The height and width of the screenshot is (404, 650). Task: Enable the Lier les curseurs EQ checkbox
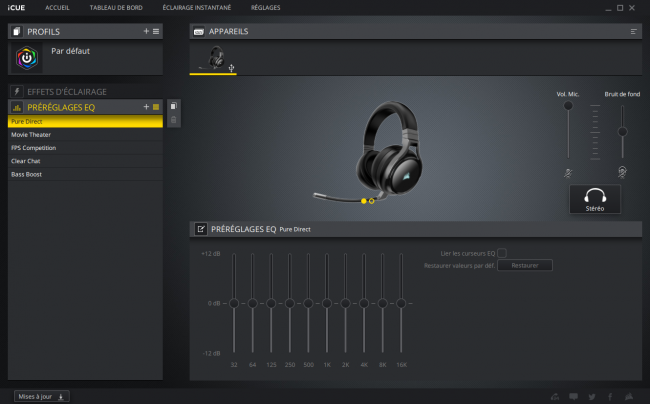click(502, 253)
